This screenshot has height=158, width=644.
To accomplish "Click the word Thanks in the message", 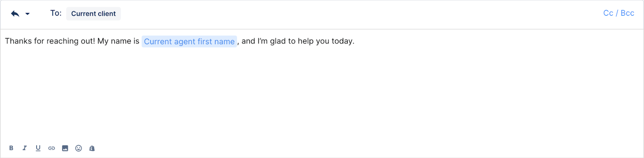I will pyautogui.click(x=18, y=41).
